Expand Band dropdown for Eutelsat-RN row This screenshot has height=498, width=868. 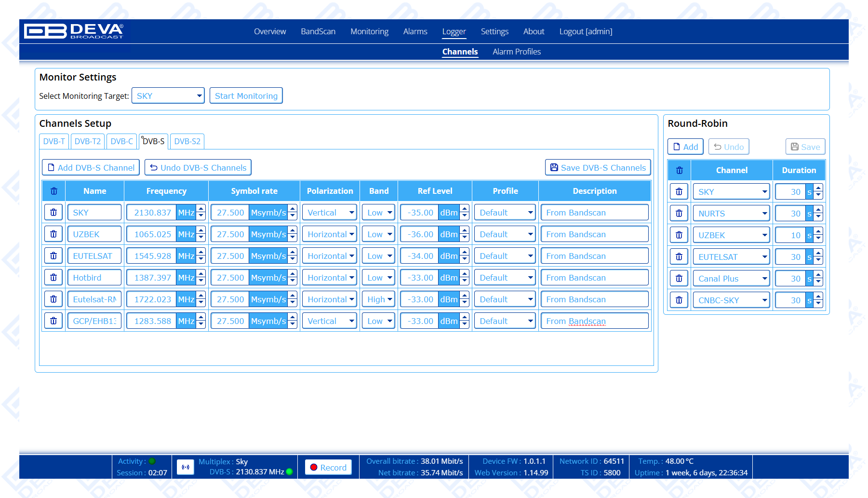tap(378, 299)
